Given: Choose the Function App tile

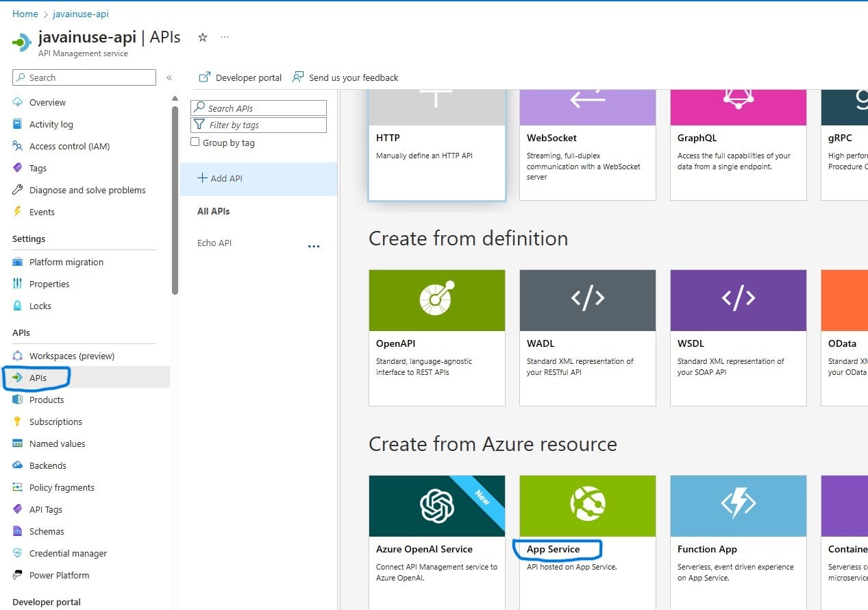Looking at the screenshot, I should click(739, 542).
